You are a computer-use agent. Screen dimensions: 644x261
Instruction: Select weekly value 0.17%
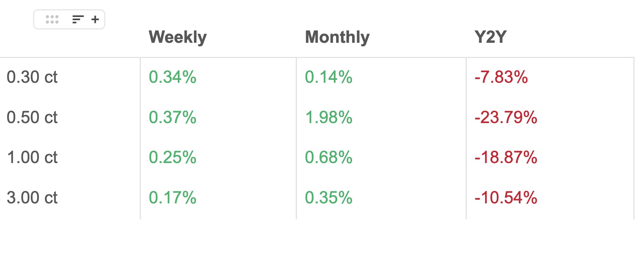click(x=172, y=198)
